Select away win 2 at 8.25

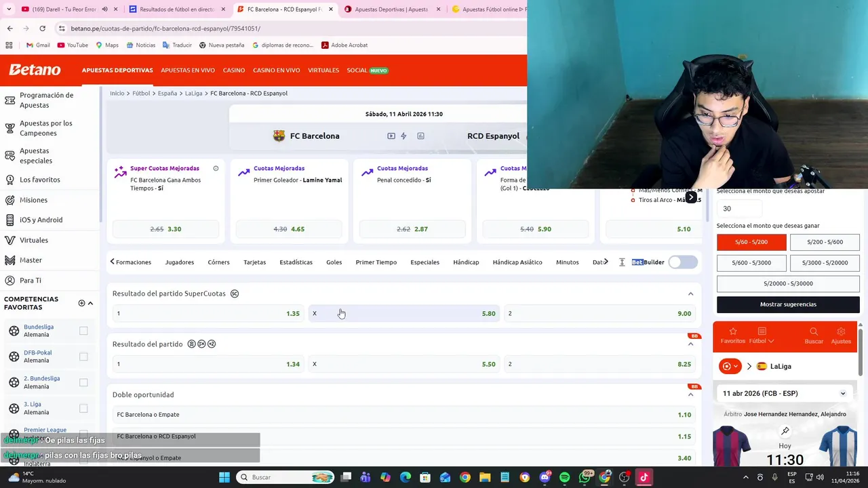pos(599,364)
